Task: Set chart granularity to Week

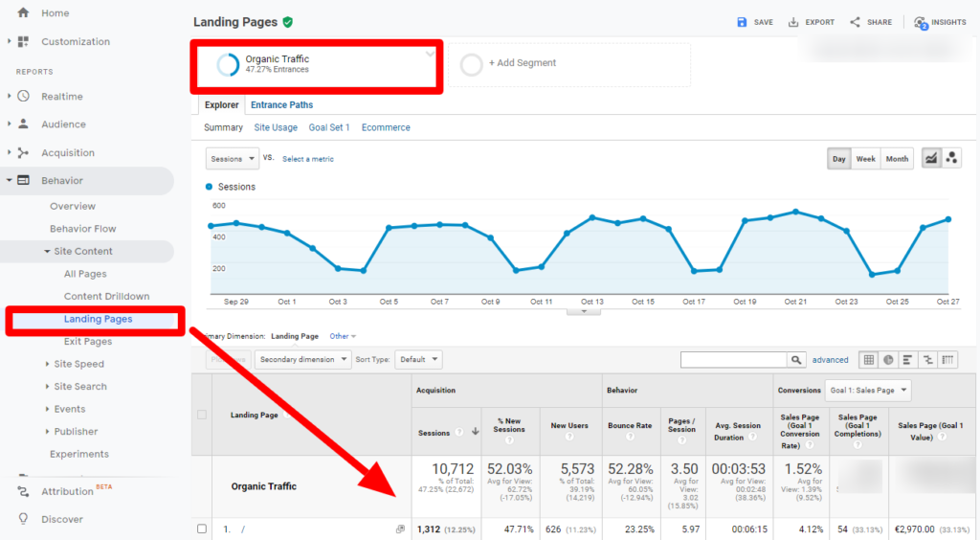Action: coord(865,159)
